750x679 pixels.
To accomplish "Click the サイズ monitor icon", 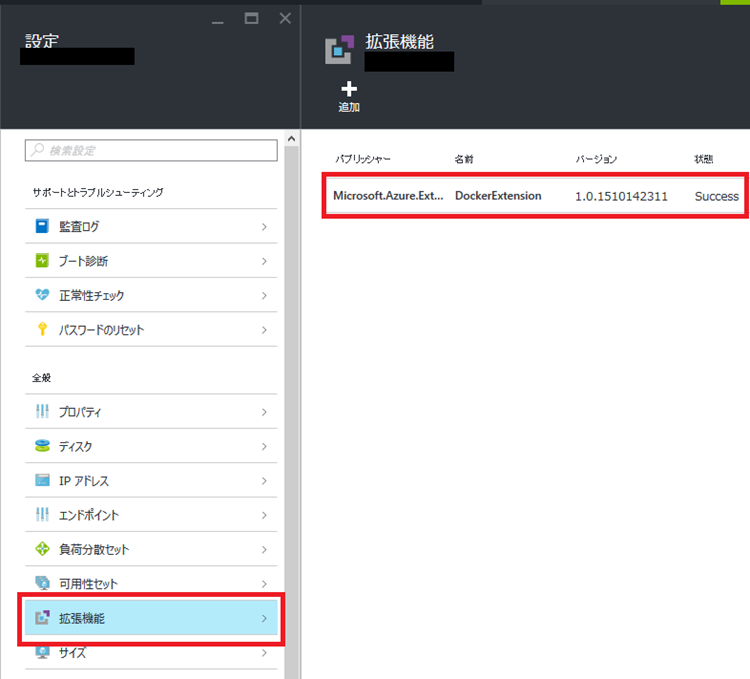I will coord(42,652).
